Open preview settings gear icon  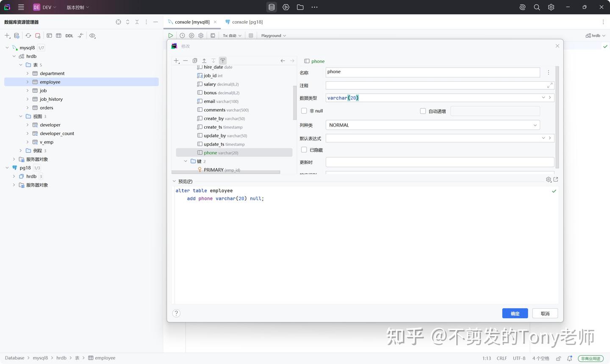tap(549, 179)
